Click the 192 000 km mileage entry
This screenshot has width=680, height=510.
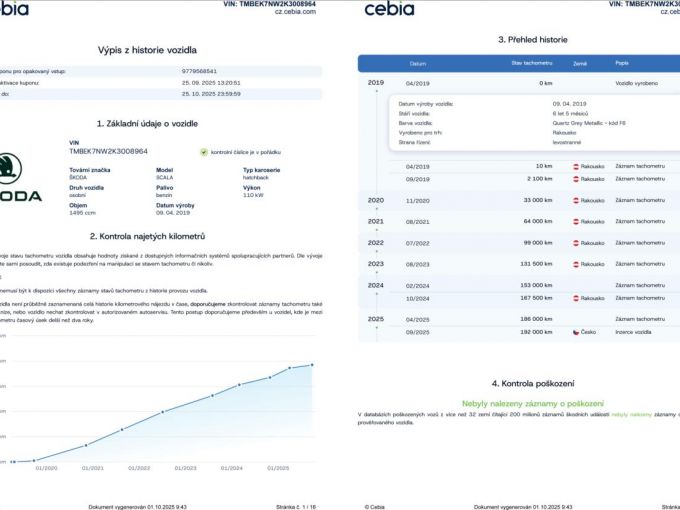(536, 332)
